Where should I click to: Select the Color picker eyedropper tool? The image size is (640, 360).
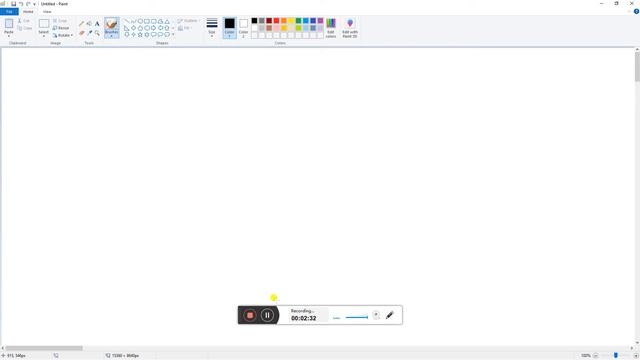coord(89,33)
